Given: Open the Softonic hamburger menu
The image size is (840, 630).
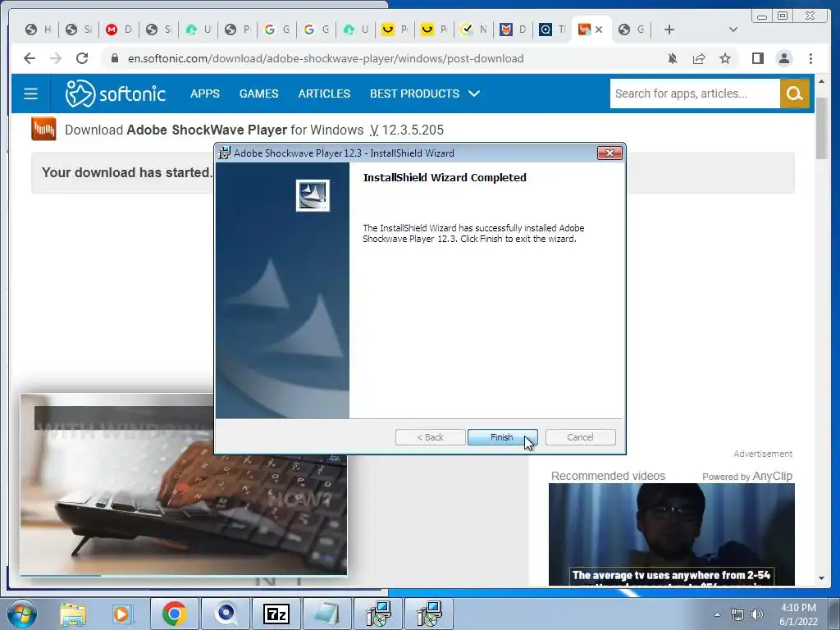Looking at the screenshot, I should (x=30, y=94).
